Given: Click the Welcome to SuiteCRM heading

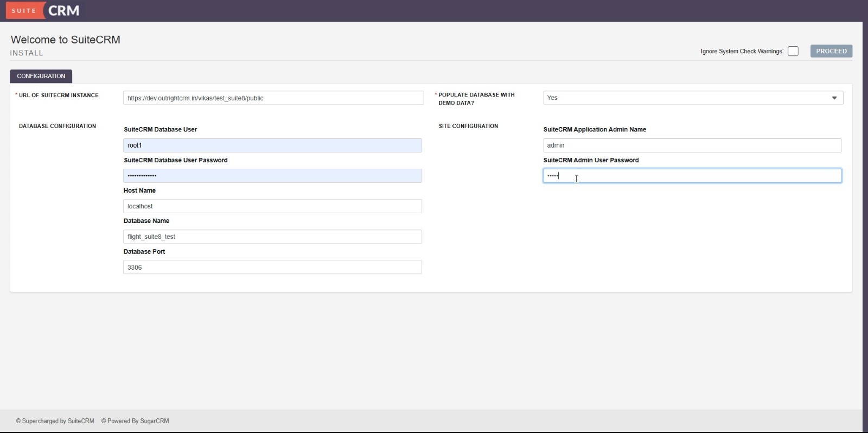Looking at the screenshot, I should [66, 40].
